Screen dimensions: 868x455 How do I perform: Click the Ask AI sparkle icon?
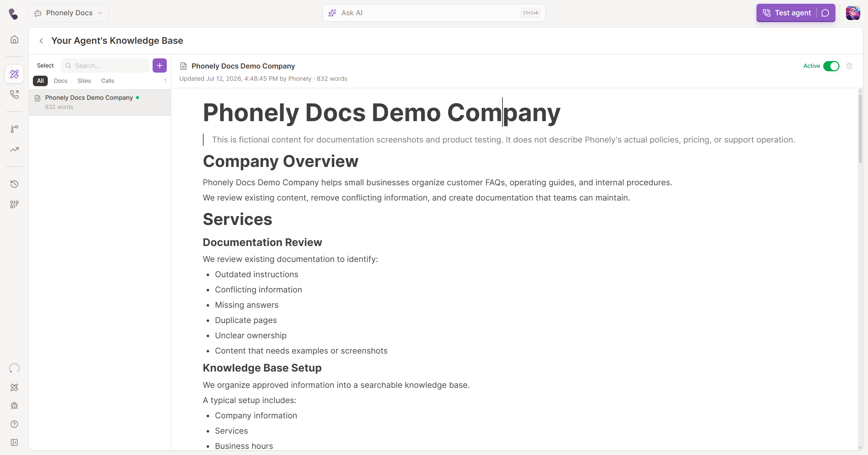point(332,13)
